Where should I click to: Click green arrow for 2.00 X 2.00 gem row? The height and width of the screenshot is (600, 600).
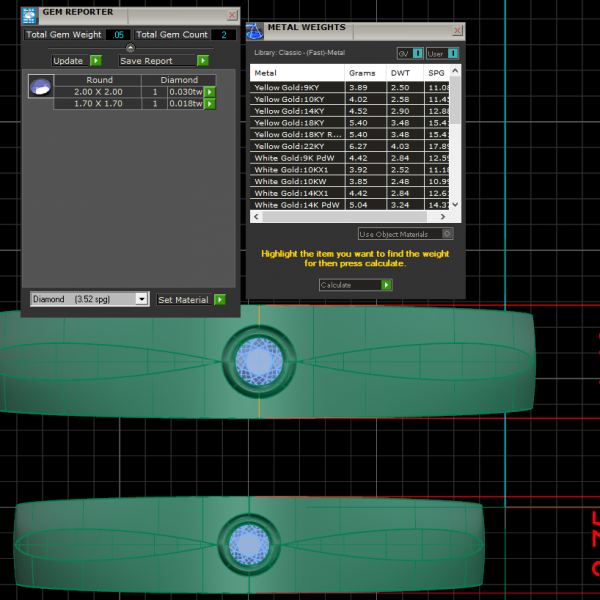[210, 92]
